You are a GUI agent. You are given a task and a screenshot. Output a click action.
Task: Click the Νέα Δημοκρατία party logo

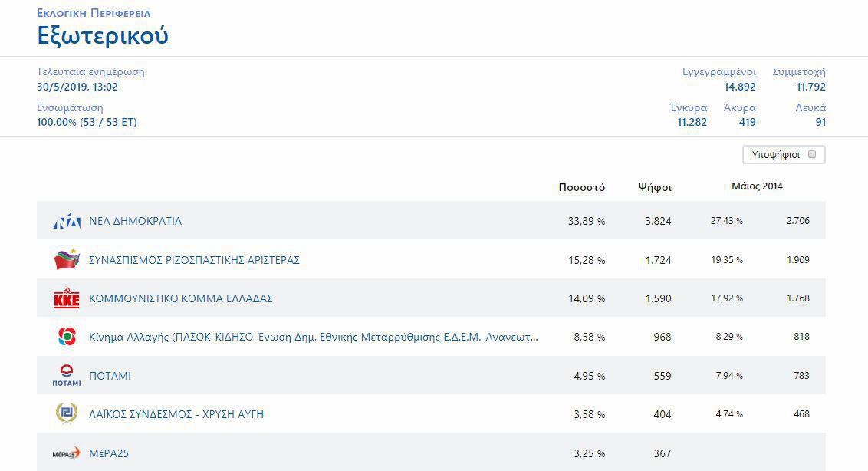tap(67, 222)
